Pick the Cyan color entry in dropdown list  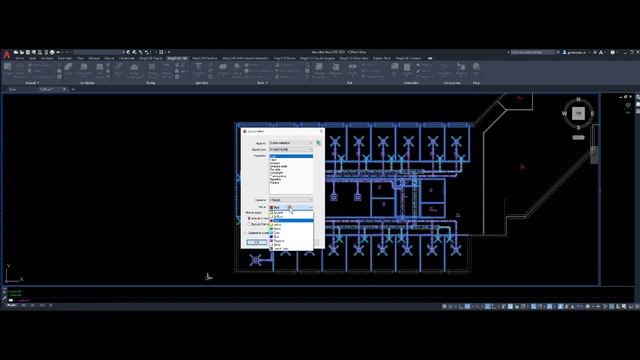pos(291,233)
